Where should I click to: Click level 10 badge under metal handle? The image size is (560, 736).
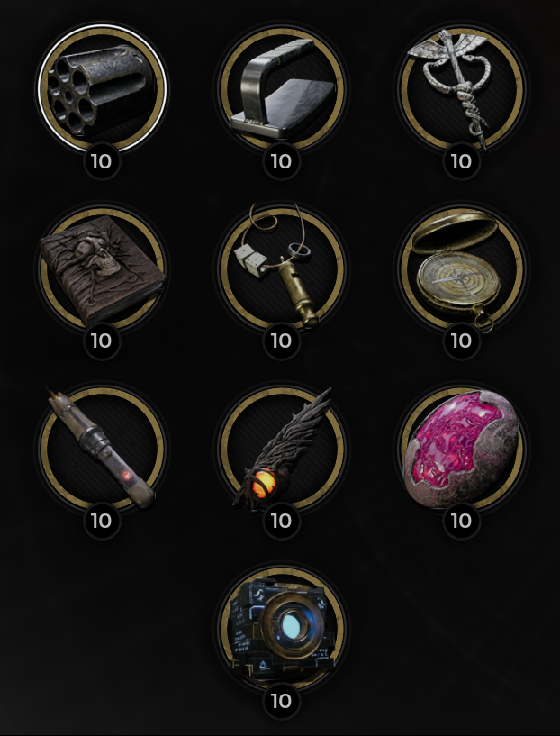(x=282, y=161)
